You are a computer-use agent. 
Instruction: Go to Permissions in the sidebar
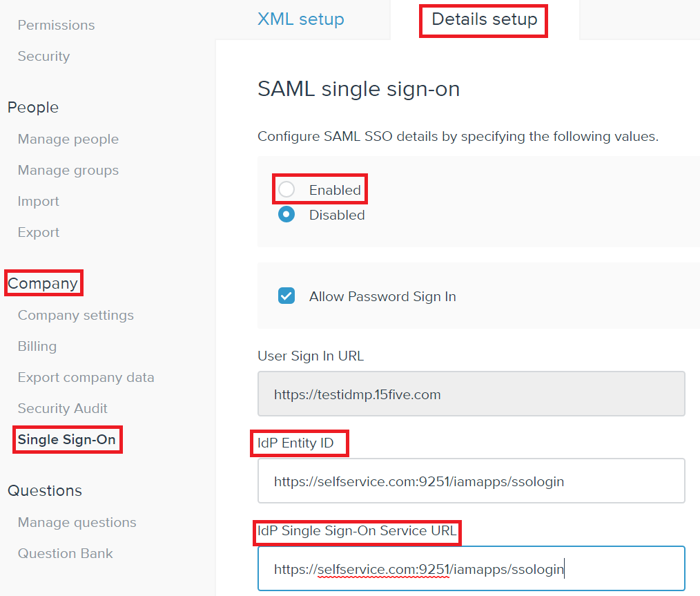[56, 25]
